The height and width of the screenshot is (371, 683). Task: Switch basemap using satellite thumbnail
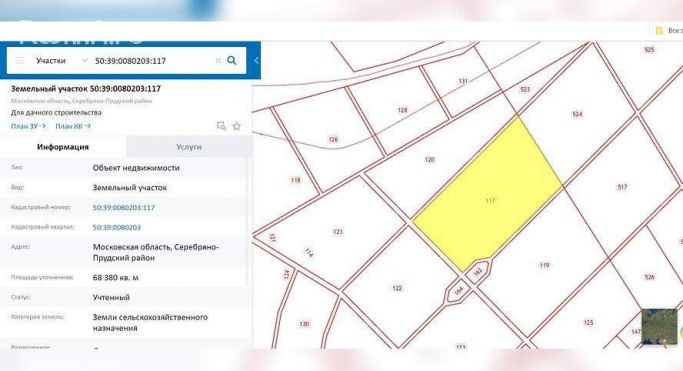tap(659, 326)
